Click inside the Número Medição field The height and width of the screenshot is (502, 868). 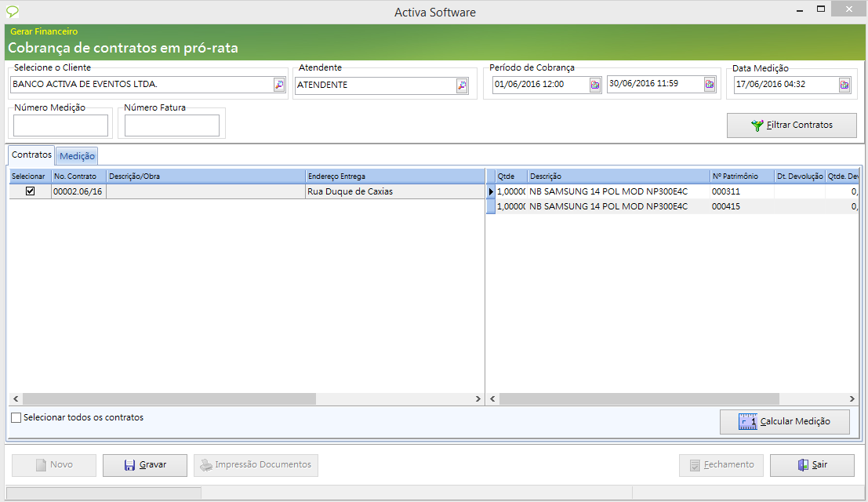[60, 125]
